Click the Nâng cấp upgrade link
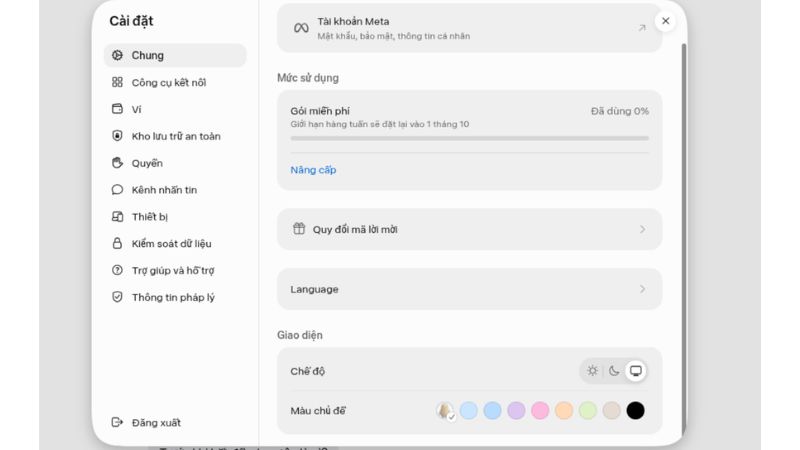Screen dimensions: 800x450 [x=313, y=170]
